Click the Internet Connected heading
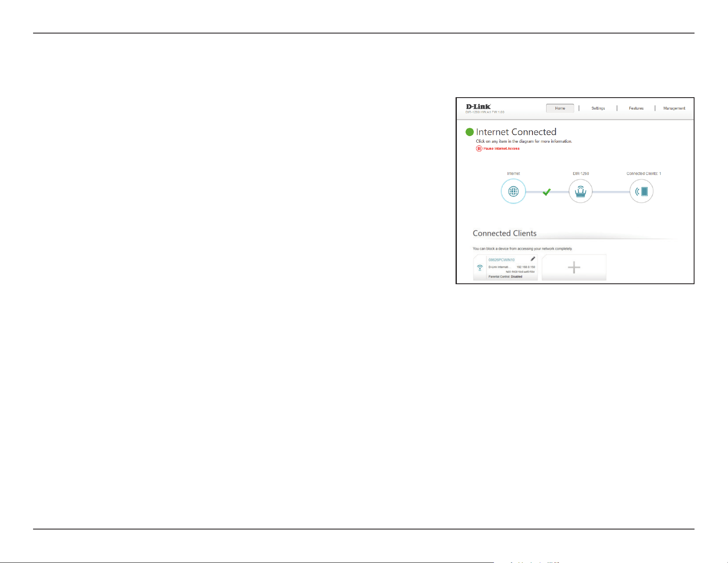The image size is (728, 563). (x=516, y=132)
